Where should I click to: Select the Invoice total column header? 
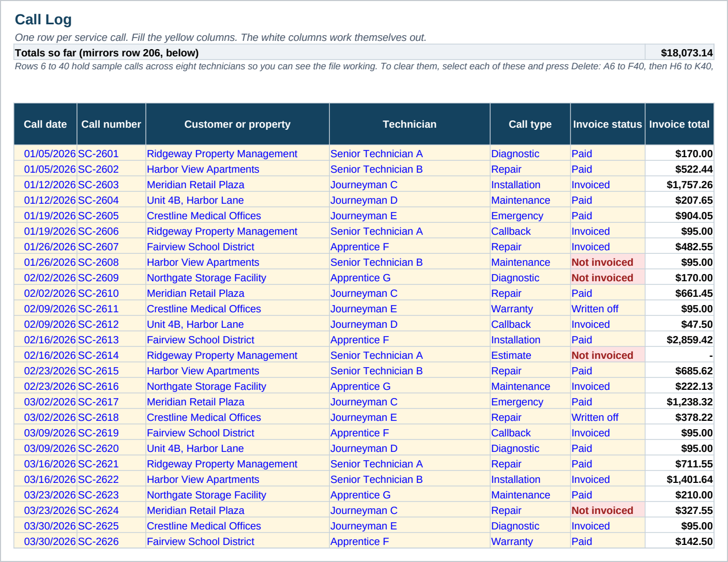[679, 124]
